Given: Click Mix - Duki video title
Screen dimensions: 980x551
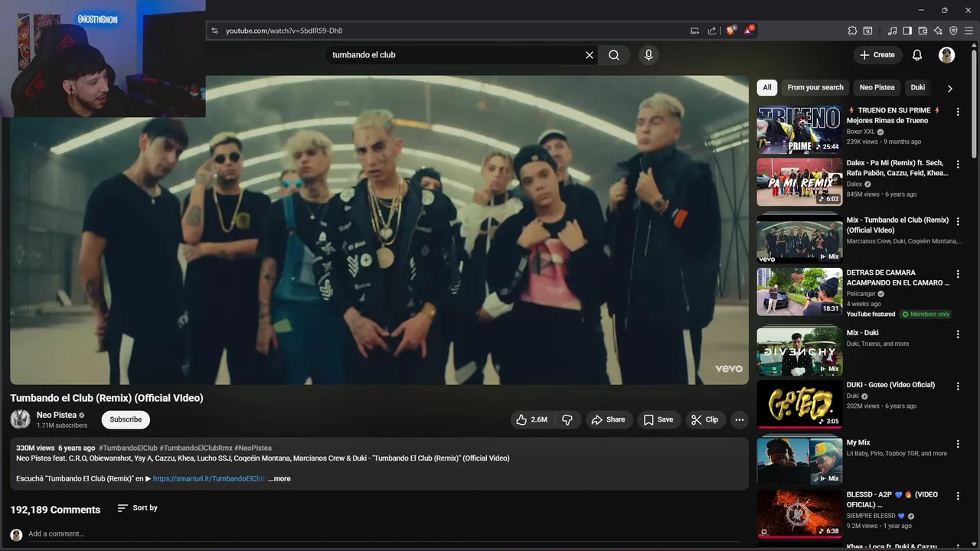Looking at the screenshot, I should click(862, 333).
